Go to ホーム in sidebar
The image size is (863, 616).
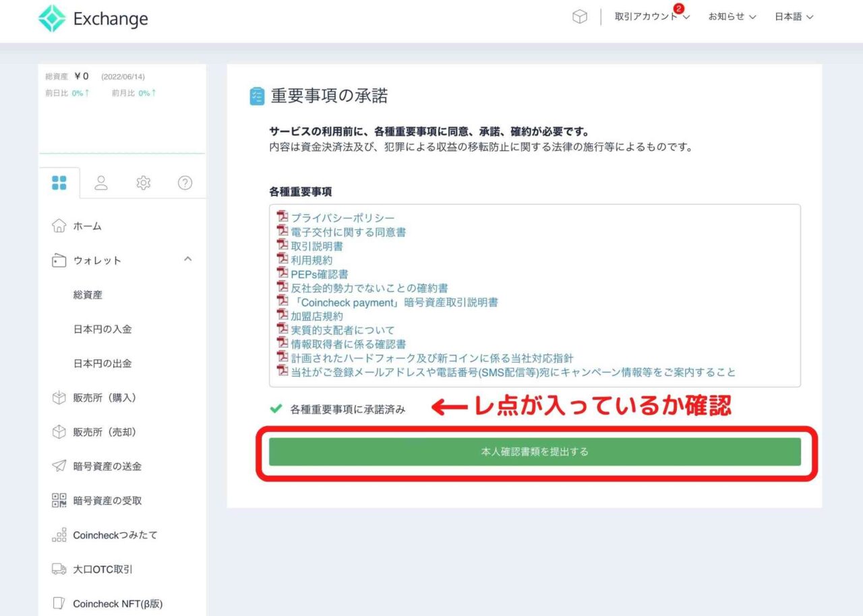(x=87, y=226)
